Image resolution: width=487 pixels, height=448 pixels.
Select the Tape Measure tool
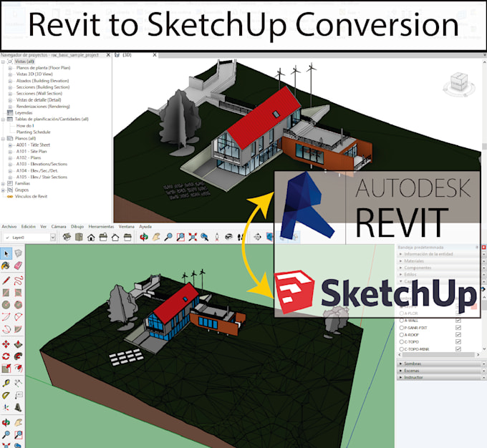pyautogui.click(x=6, y=383)
